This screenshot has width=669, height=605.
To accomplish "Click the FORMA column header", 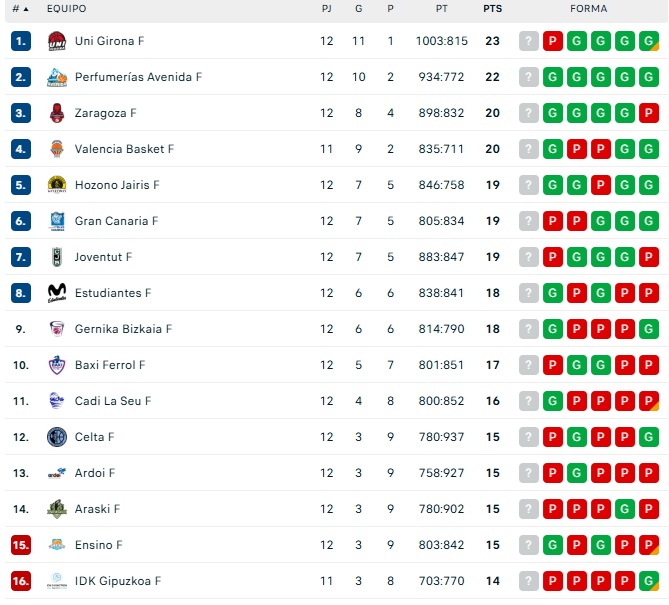I will [x=589, y=8].
